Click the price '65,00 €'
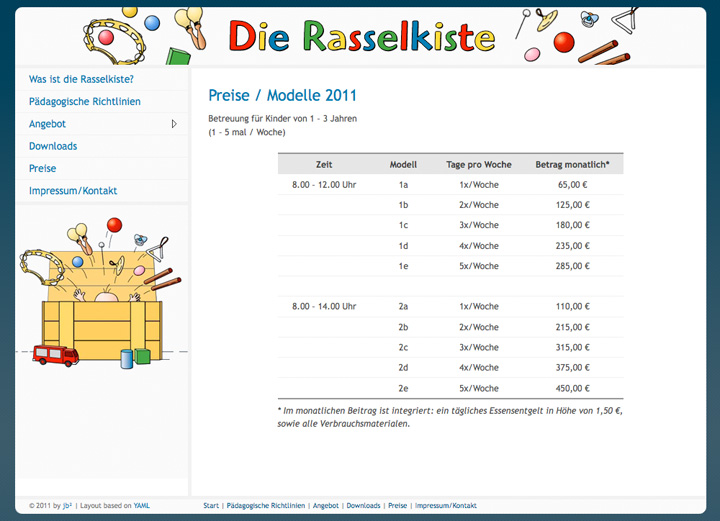Viewport: 720px width, 521px height. 572,185
